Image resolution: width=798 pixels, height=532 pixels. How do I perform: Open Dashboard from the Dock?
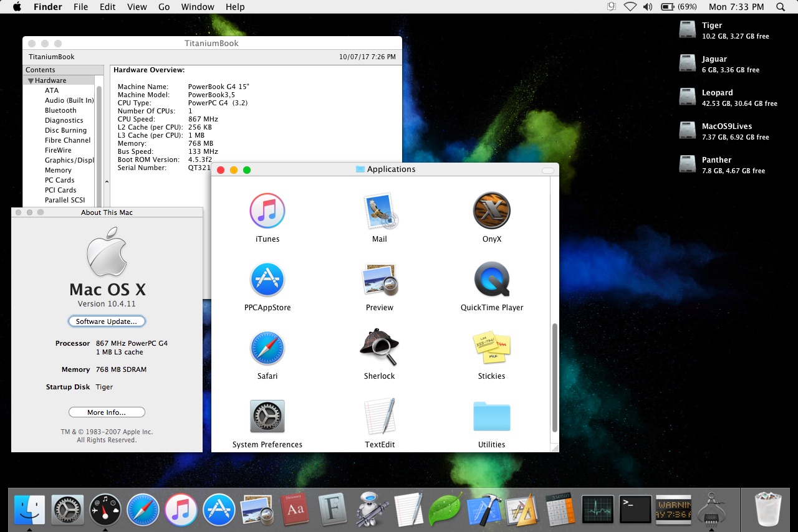pyautogui.click(x=105, y=511)
